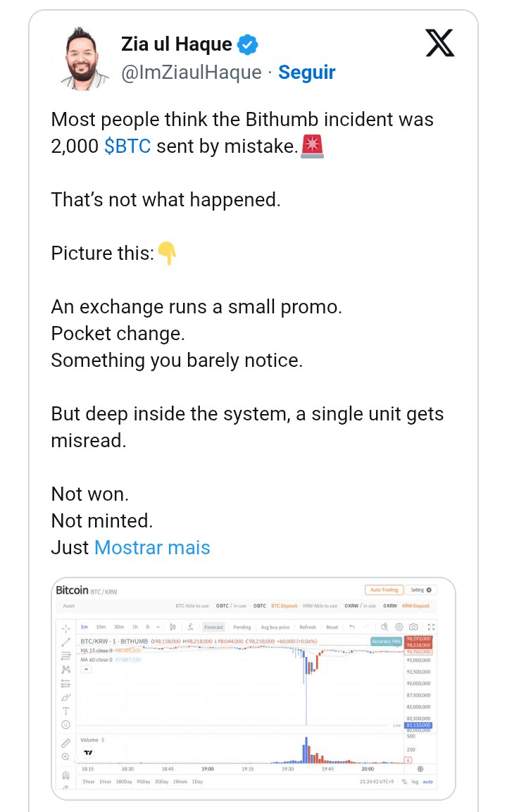Select the crosshair cursor tool in chart

pos(66,627)
